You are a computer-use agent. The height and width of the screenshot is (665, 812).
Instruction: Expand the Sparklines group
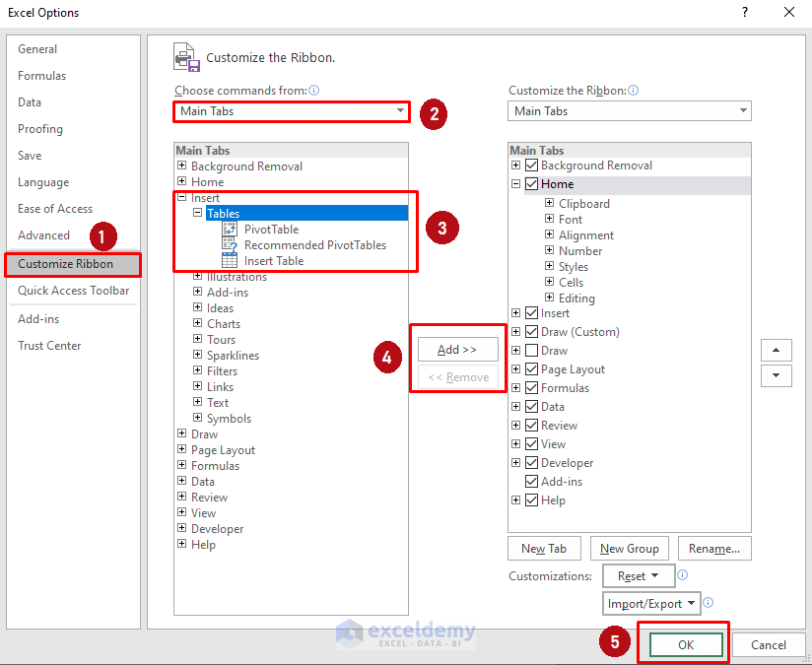click(197, 355)
